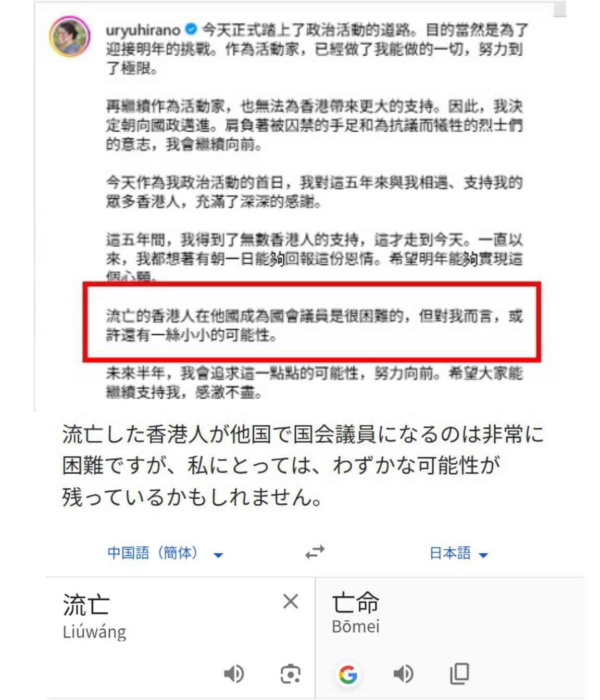Screen dimensions: 600x700
Task: Click the blue verified badge icon
Action: click(191, 28)
